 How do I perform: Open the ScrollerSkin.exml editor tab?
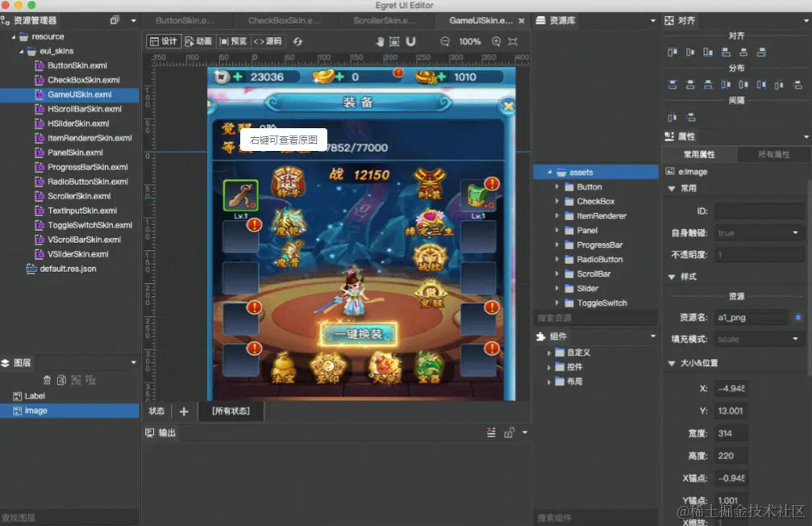point(385,20)
